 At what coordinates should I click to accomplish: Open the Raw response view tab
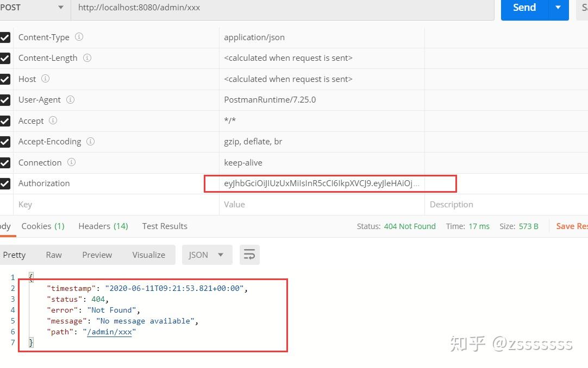tap(53, 254)
